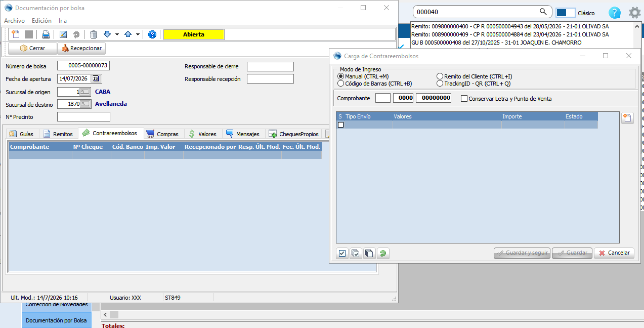Open the settings gear icon

click(634, 13)
